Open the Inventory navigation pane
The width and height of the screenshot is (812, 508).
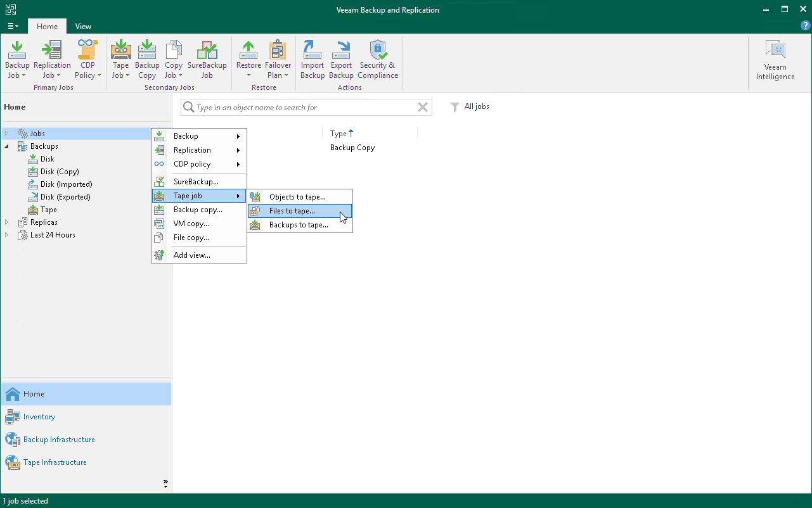[x=39, y=417]
